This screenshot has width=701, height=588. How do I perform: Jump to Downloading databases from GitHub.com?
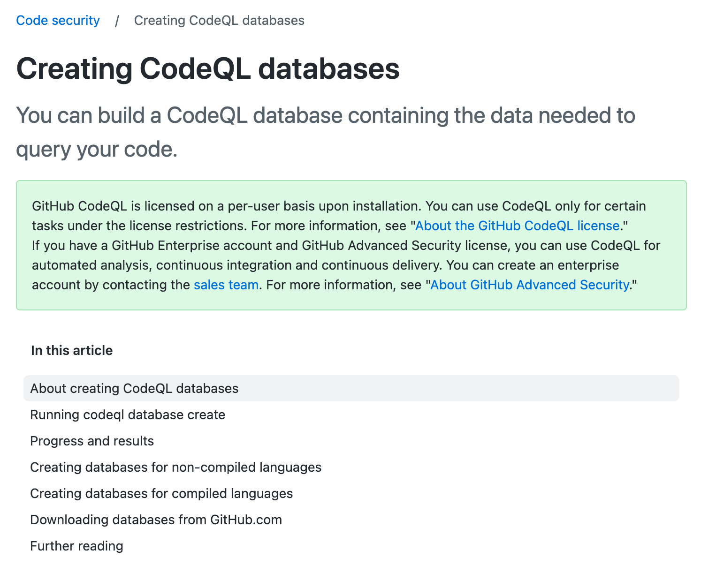tap(156, 520)
